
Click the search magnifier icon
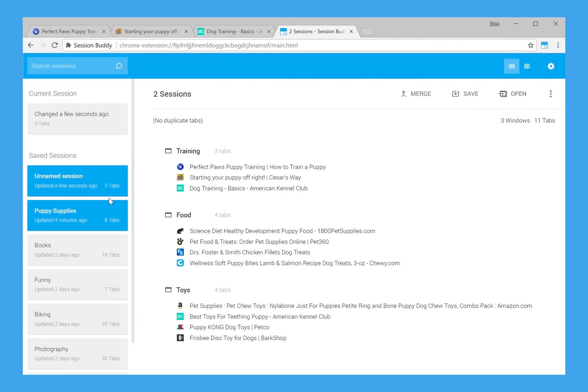[x=119, y=66]
